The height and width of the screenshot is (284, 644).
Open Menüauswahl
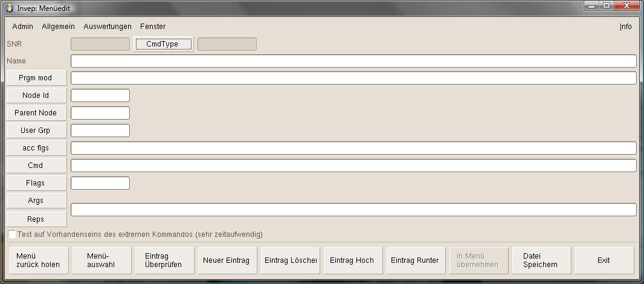[102, 260]
